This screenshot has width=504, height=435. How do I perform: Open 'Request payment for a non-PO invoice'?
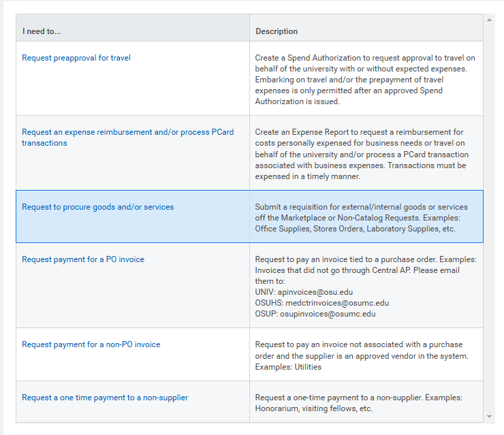(91, 344)
